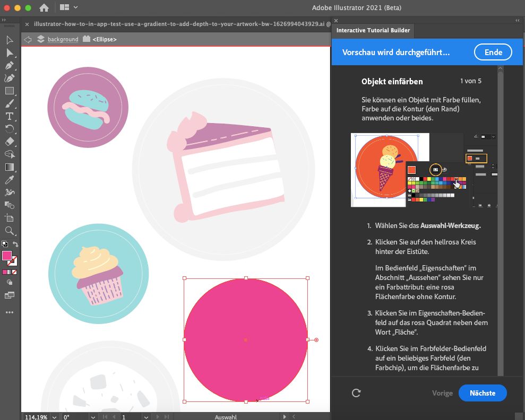Click the zoom percentage field 114,19%
The image size is (525, 420).
[x=36, y=417]
